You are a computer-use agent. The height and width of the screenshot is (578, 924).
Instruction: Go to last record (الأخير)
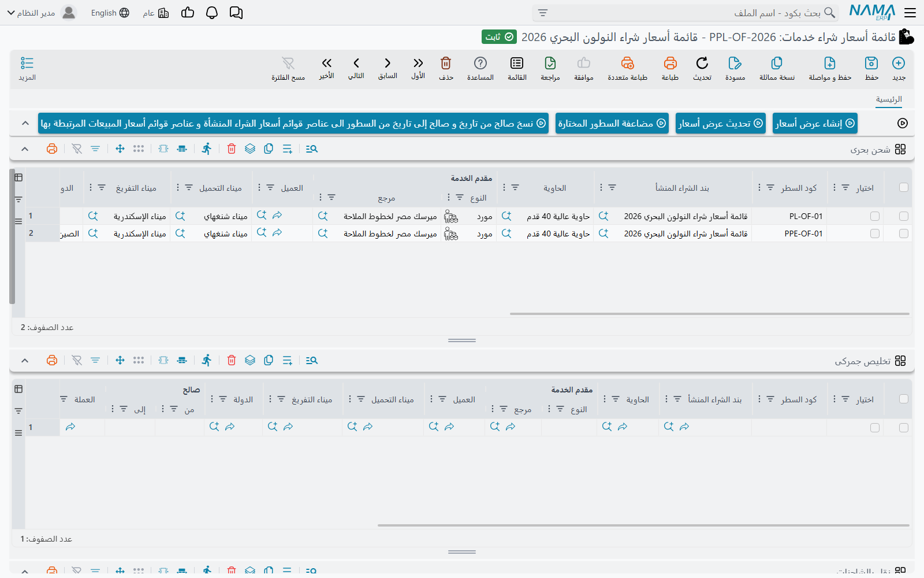point(327,63)
